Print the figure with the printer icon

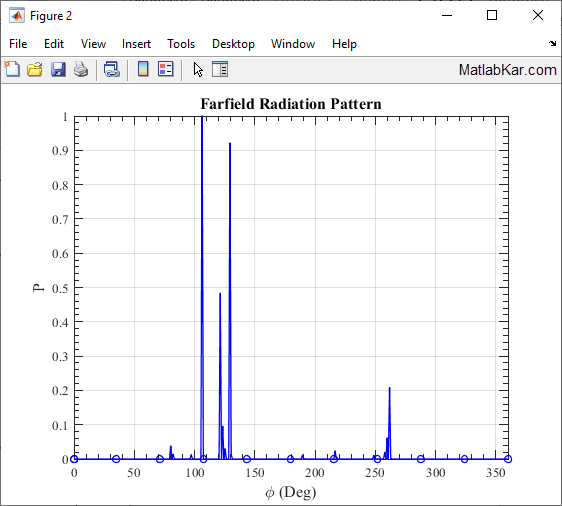[x=81, y=69]
